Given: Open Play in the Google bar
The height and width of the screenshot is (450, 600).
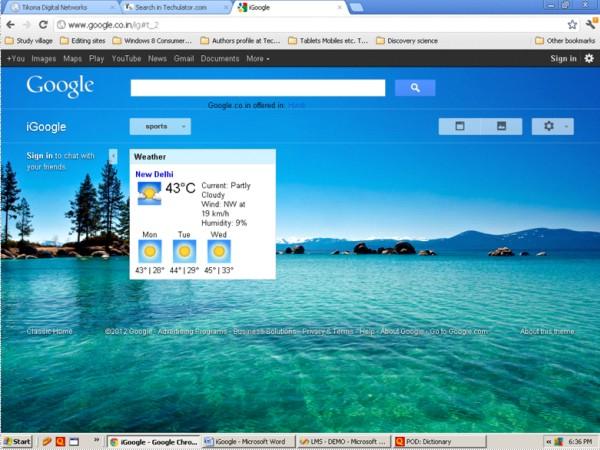Looking at the screenshot, I should click(x=96, y=59).
